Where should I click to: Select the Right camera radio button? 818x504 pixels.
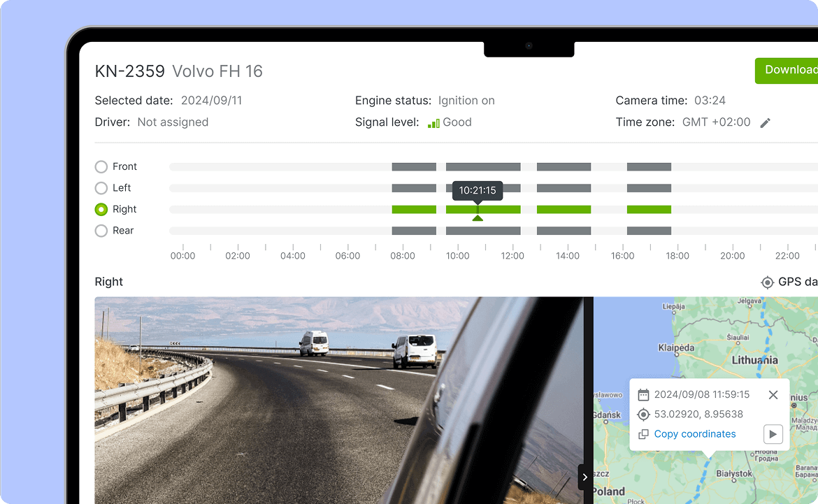point(101,210)
